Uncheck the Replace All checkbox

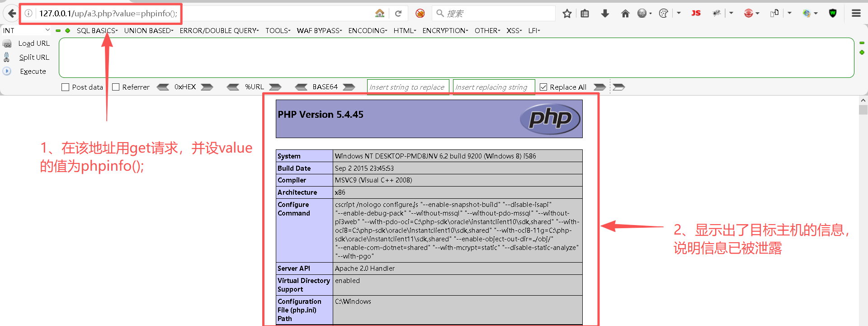pyautogui.click(x=543, y=87)
